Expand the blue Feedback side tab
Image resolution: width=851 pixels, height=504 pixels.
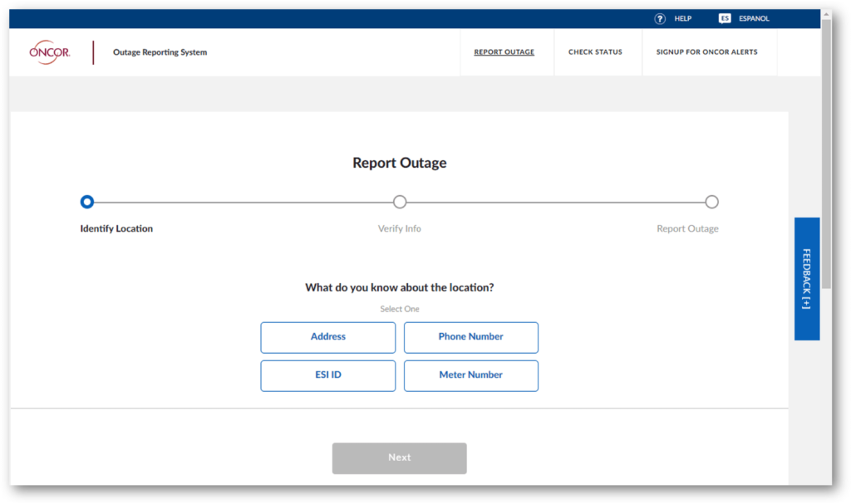(807, 279)
